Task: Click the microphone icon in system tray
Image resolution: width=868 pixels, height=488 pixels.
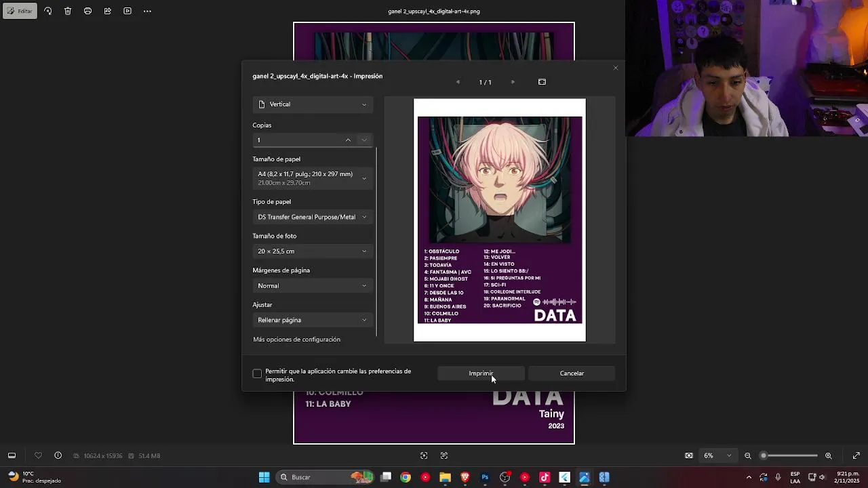Action: [778, 477]
